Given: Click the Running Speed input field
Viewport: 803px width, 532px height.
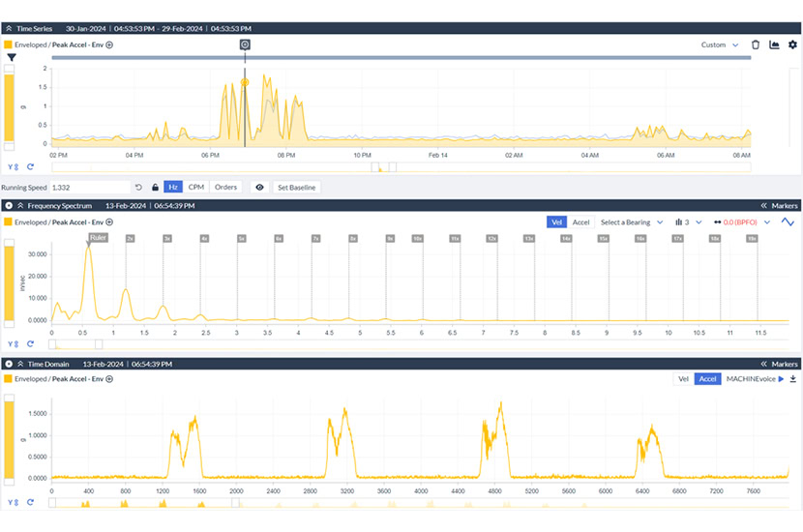Looking at the screenshot, I should click(90, 188).
